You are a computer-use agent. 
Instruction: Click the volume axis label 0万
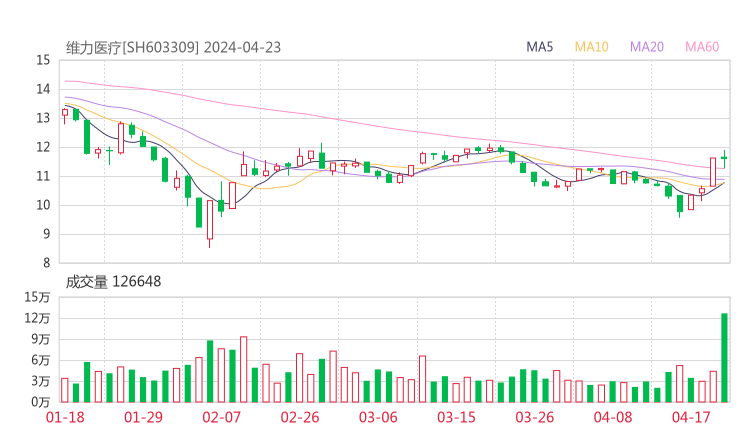point(41,402)
